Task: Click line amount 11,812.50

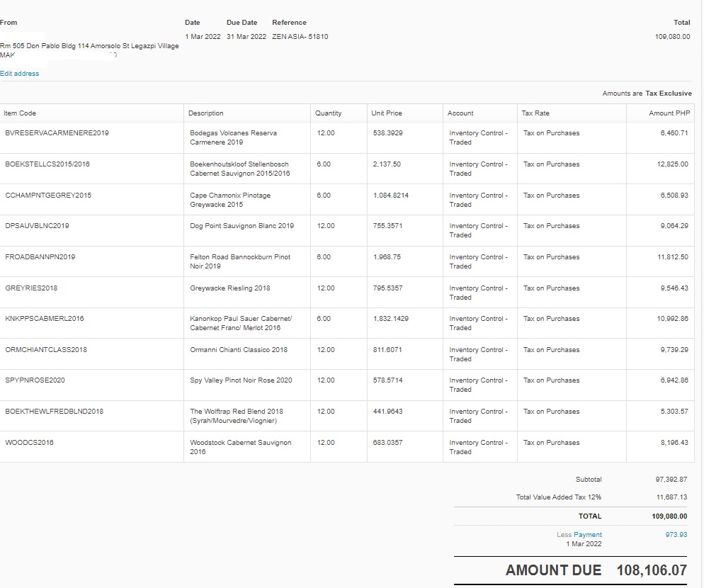Action: tap(673, 257)
